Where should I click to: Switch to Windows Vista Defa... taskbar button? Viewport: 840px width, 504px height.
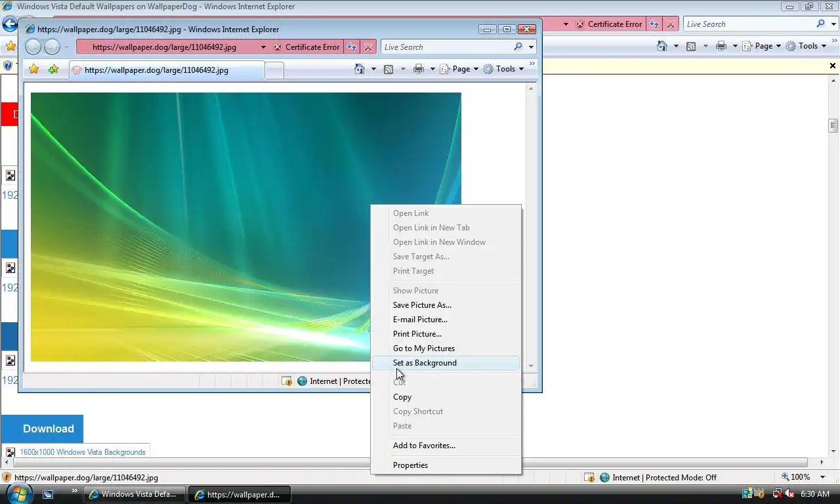tap(135, 494)
